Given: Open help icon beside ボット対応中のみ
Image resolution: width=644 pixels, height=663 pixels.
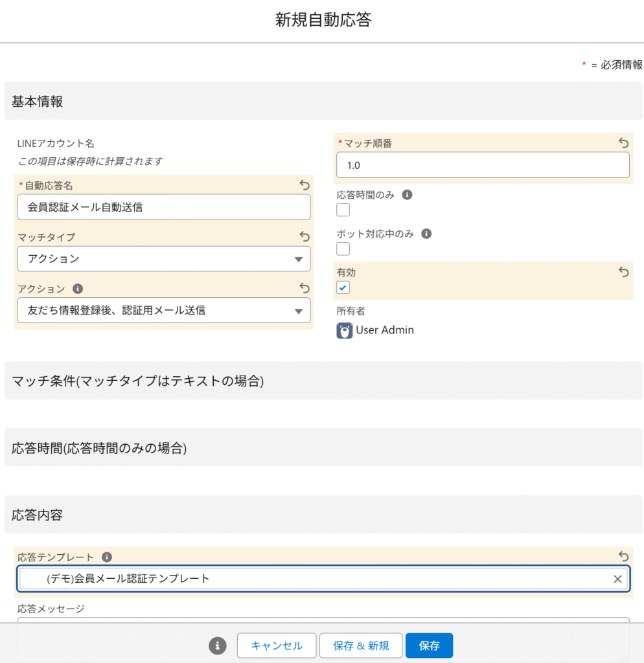Looking at the screenshot, I should pos(426,234).
